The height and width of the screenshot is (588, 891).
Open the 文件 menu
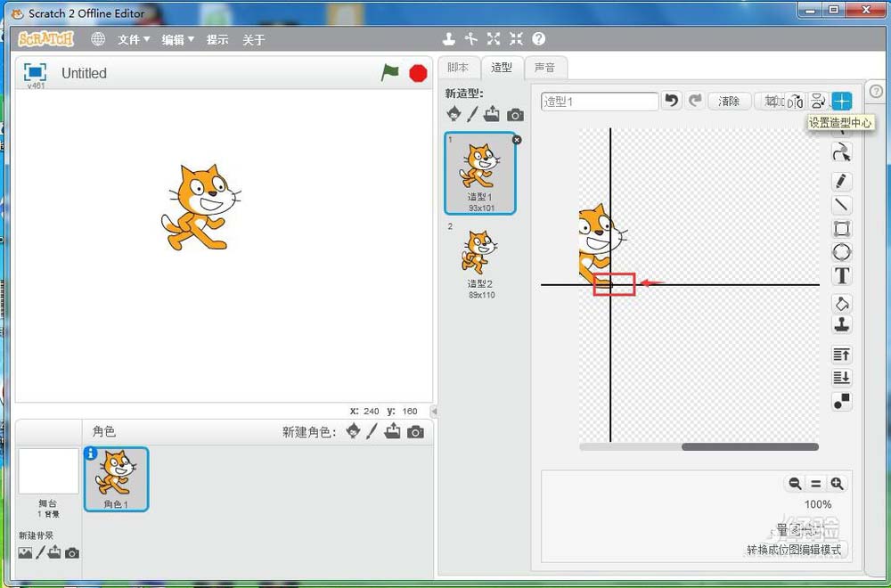133,39
